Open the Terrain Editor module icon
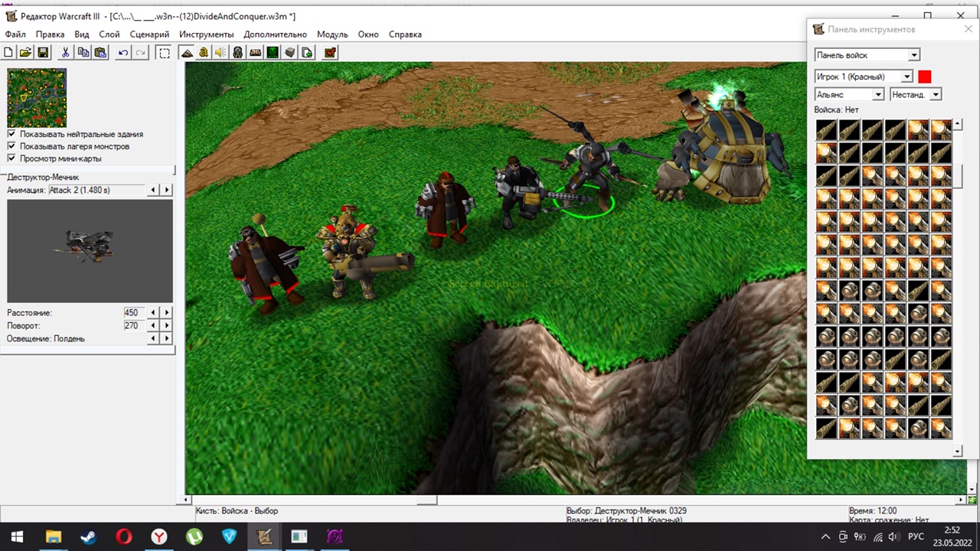Viewport: 980px width, 551px height. 187,52
